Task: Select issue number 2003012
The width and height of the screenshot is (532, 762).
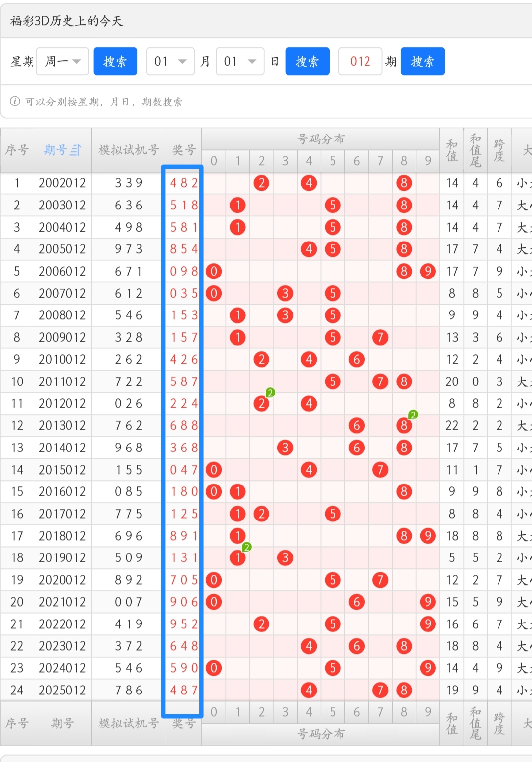Action: (x=62, y=205)
